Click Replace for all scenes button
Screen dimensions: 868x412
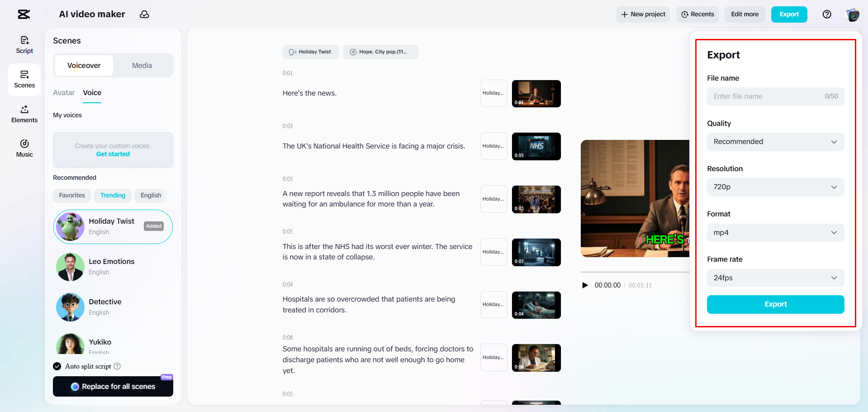click(x=113, y=387)
